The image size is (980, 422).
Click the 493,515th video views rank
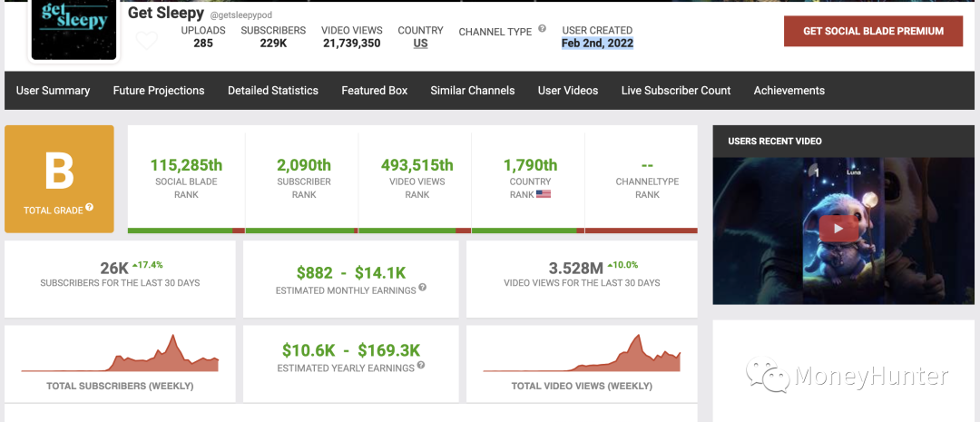click(416, 166)
